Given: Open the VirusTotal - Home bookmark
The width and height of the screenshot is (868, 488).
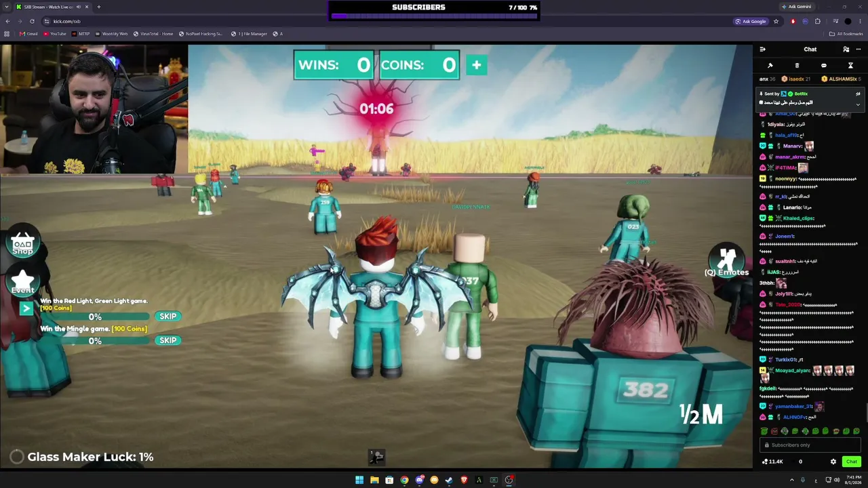Looking at the screenshot, I should click(153, 34).
